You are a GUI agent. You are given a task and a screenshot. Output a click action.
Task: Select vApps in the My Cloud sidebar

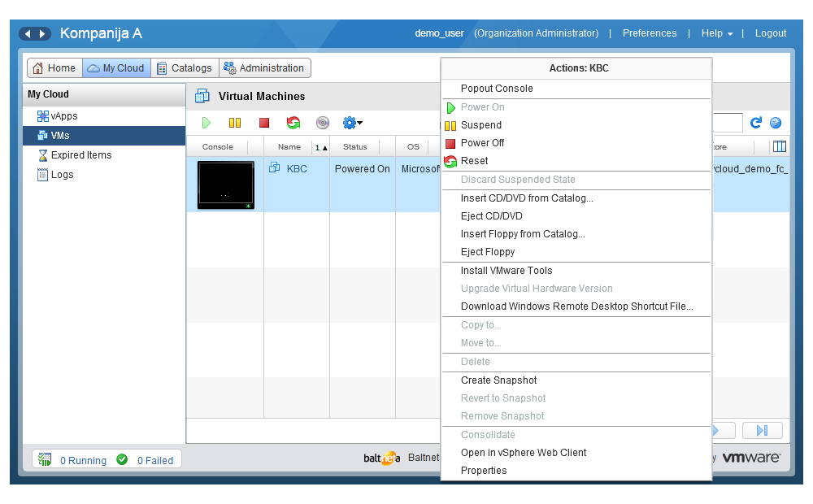tap(64, 116)
